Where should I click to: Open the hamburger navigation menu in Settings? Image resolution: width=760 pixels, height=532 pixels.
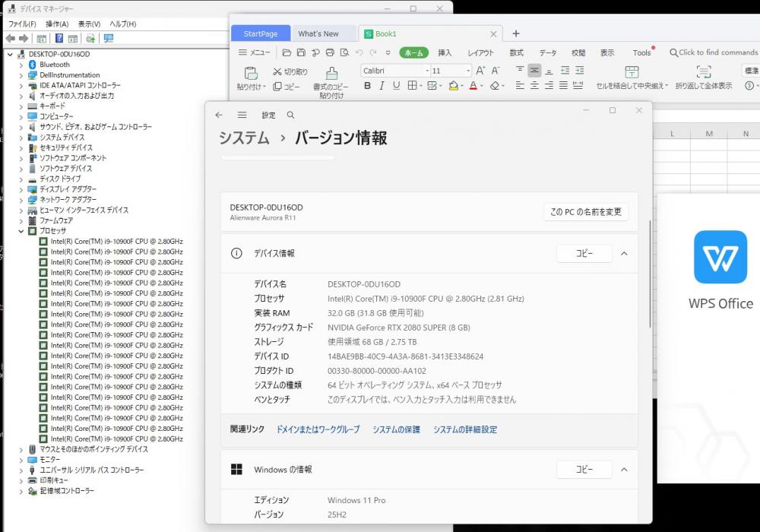[x=242, y=115]
